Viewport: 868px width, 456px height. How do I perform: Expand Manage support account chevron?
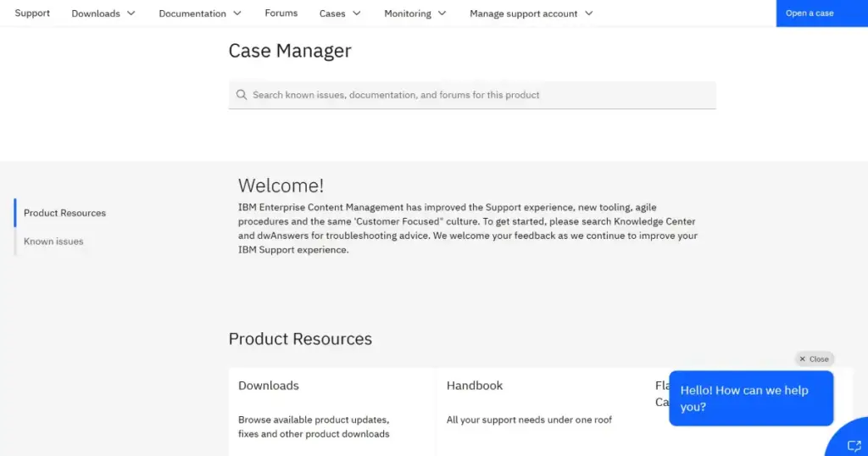click(x=588, y=14)
